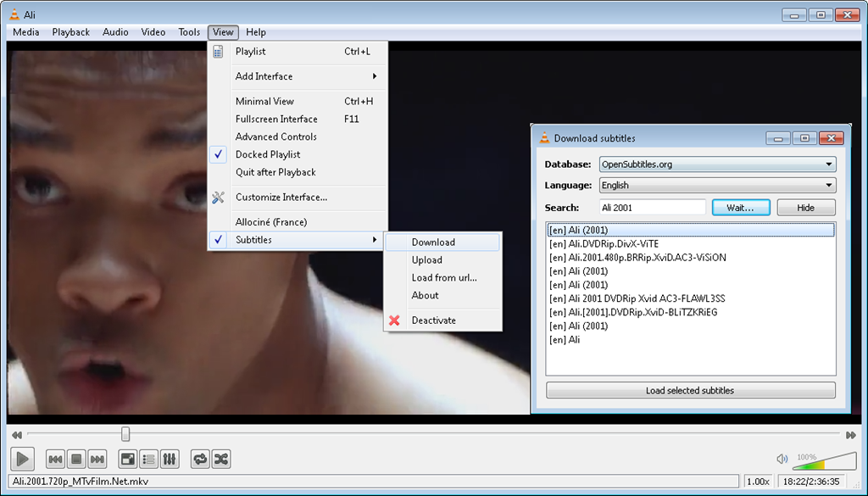Click the Customize Interface tools icon

click(218, 197)
